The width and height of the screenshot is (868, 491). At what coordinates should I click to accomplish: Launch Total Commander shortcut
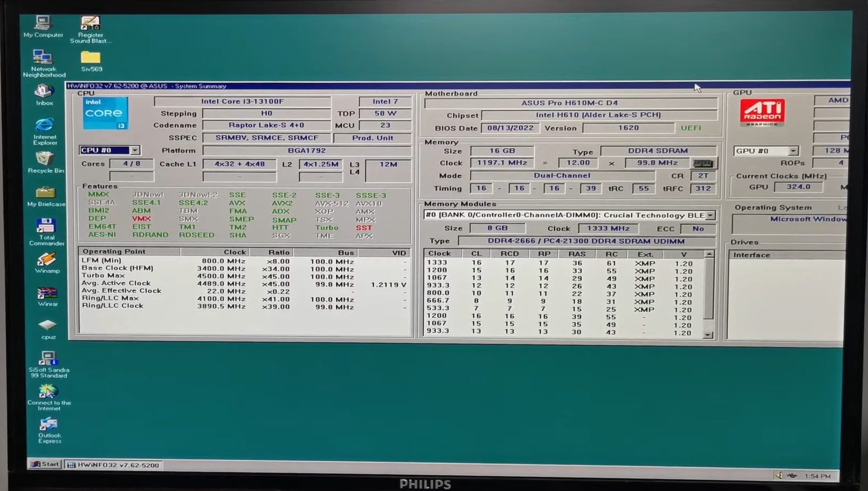point(46,232)
